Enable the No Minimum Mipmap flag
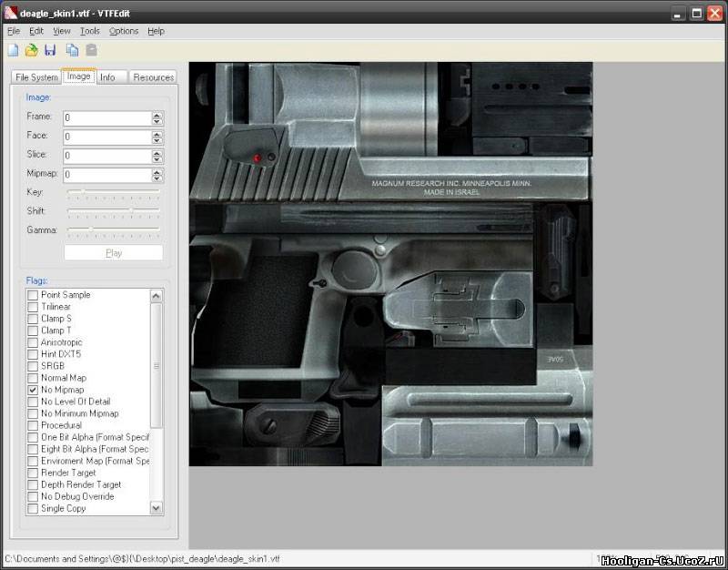 33,413
